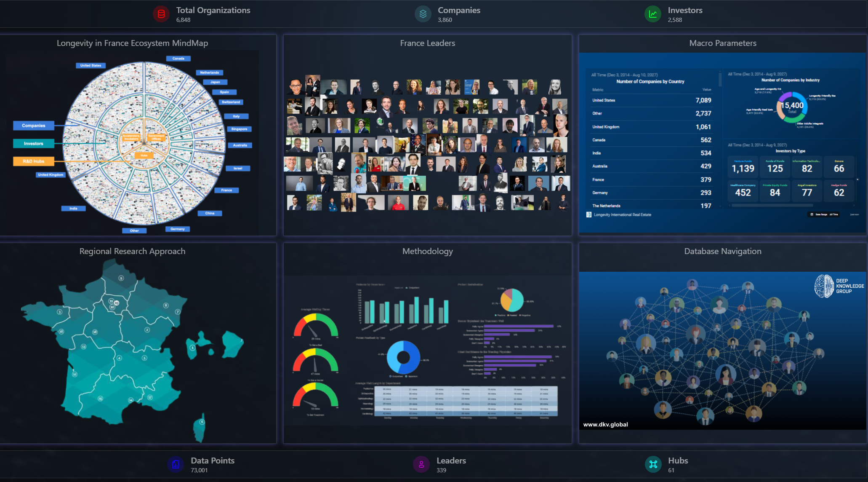The image size is (868, 482).
Task: Click the teal Hubs network icon
Action: [x=653, y=464]
